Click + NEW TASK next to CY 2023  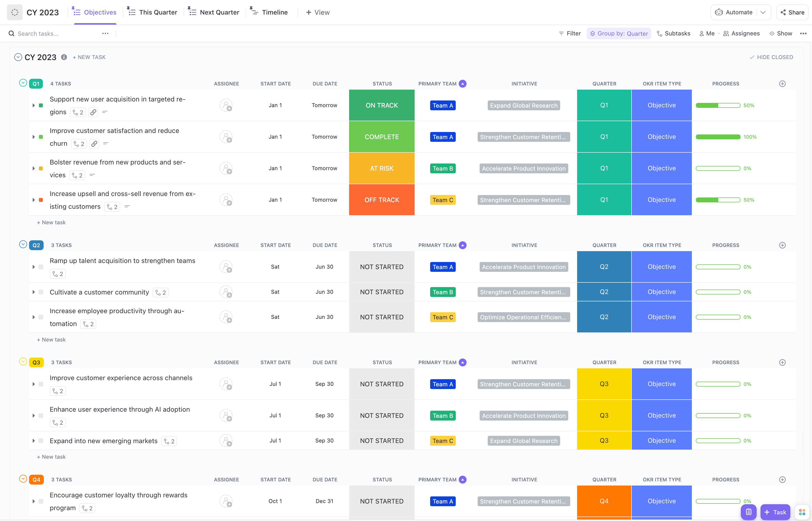pyautogui.click(x=89, y=57)
